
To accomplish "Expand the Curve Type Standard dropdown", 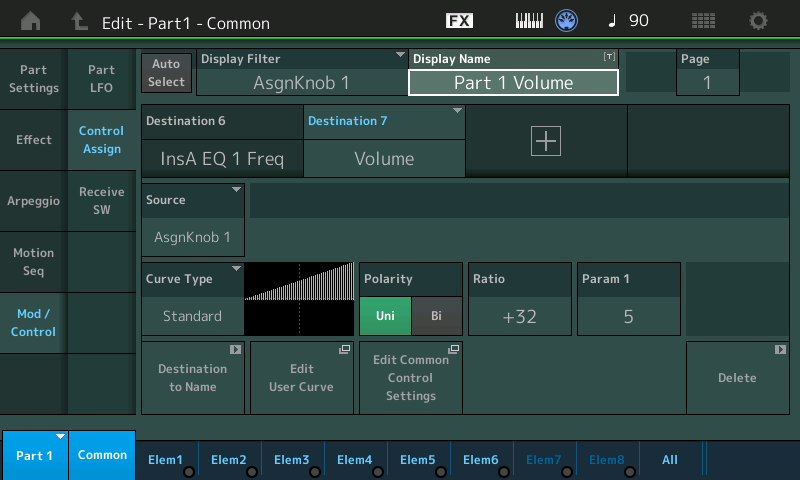I will (x=193, y=298).
